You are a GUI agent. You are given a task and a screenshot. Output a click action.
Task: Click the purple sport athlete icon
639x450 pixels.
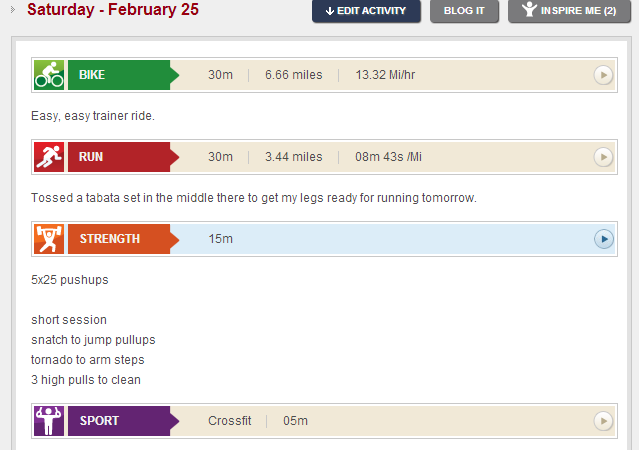[49, 421]
